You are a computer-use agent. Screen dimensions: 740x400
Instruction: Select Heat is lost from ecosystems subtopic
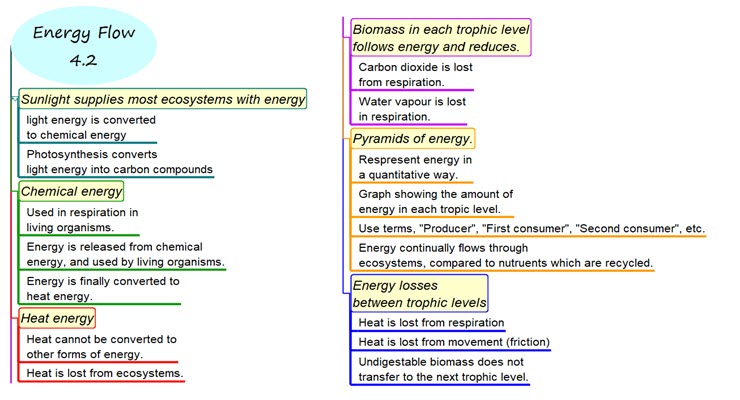tap(104, 373)
